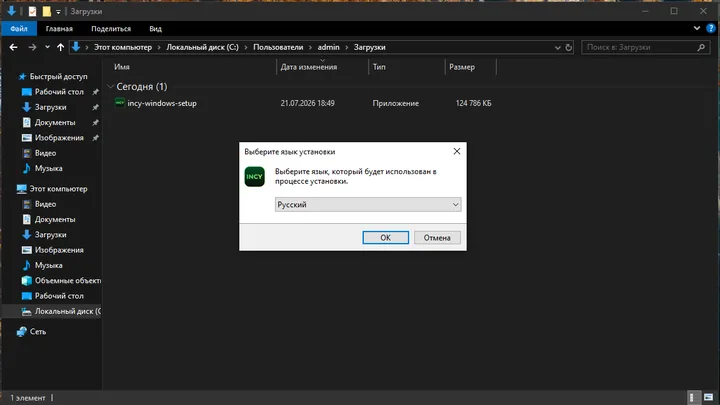Viewport: 720px width, 405px height.
Task: Go back with the left arrow
Action: tap(13, 47)
